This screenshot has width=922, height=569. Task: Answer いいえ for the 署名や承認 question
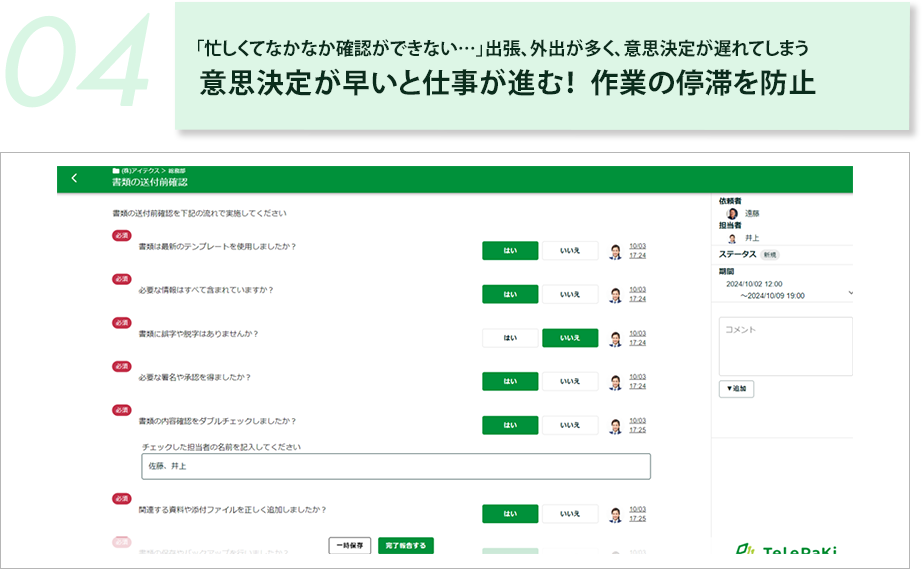pos(570,381)
